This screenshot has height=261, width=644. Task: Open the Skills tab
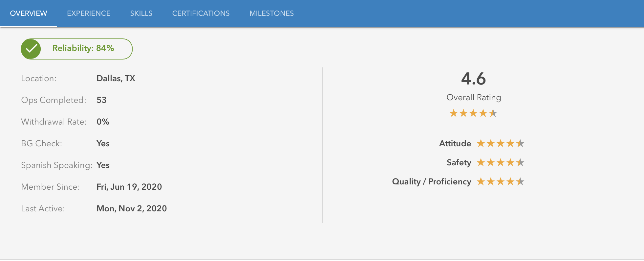pyautogui.click(x=141, y=13)
